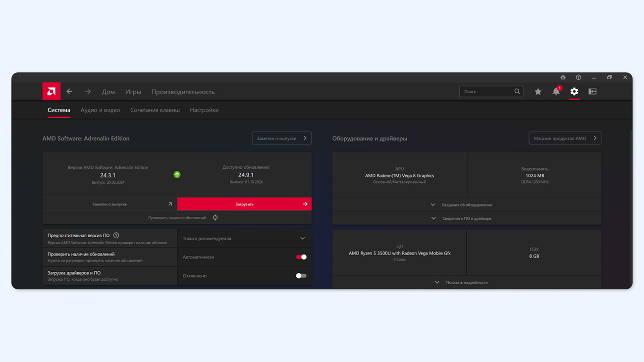Screen dimensions: 644x362
Task: Enable the Загрузка драйверов и ПО toggle
Action: click(301, 276)
